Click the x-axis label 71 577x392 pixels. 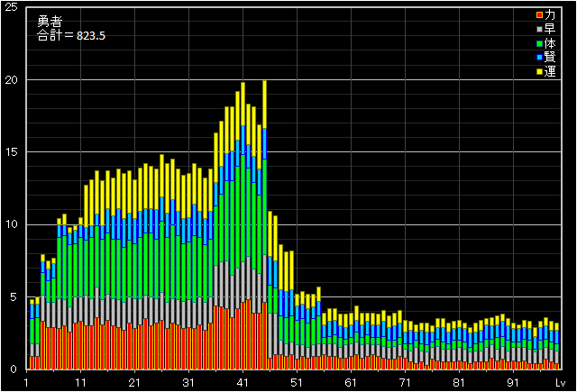point(405,383)
